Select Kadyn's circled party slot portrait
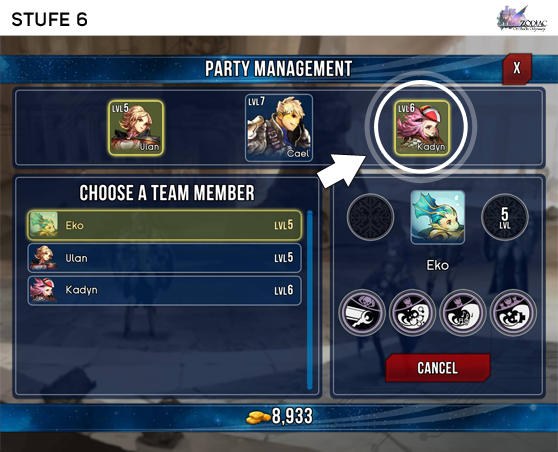Image resolution: width=558 pixels, height=452 pixels. click(422, 128)
